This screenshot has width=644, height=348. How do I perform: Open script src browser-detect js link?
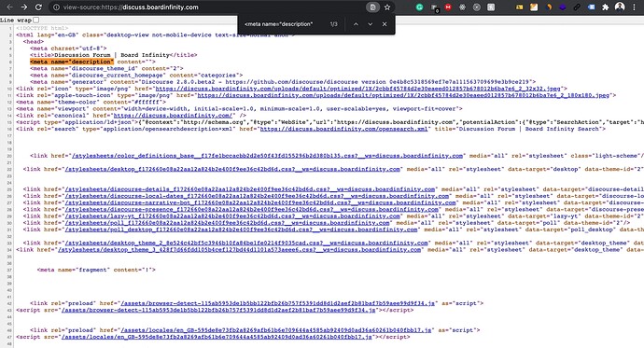218,310
